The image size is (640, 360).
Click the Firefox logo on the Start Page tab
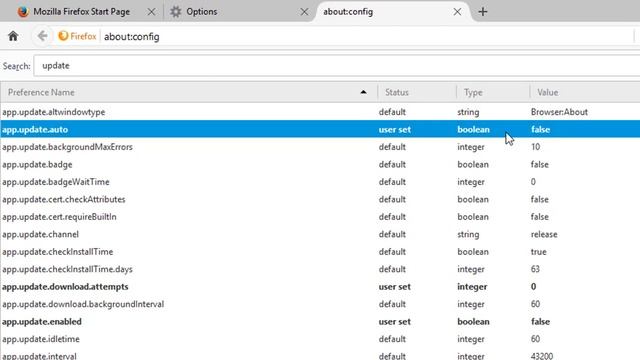pyautogui.click(x=23, y=11)
